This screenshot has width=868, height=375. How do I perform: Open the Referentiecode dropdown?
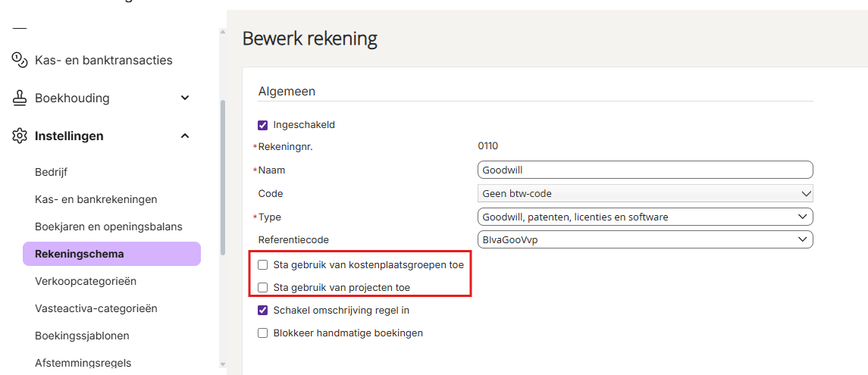(645, 239)
